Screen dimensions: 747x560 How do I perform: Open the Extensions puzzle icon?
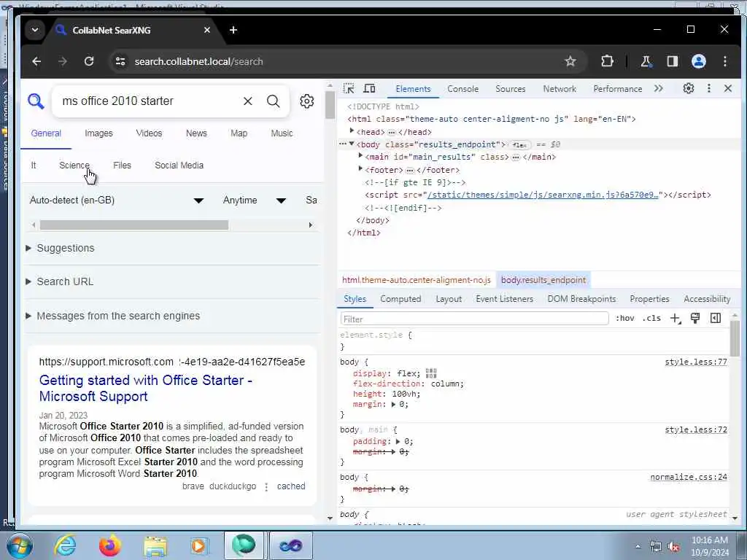coord(607,61)
